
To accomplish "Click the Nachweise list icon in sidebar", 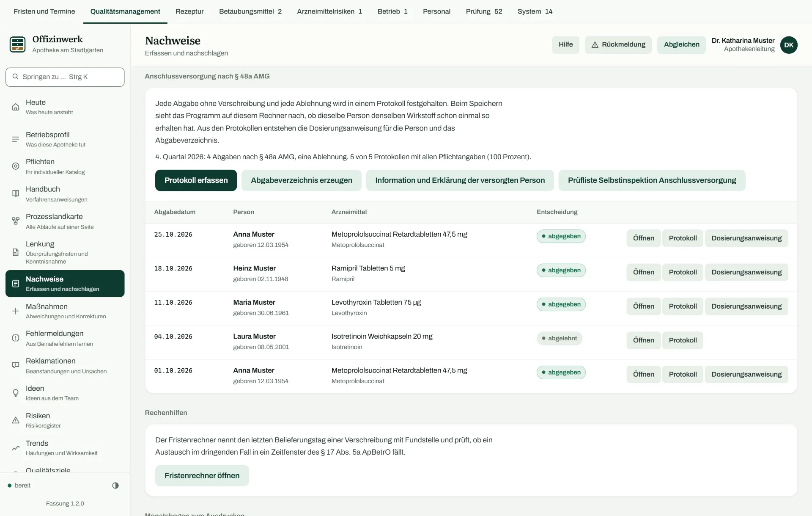I will click(x=16, y=284).
